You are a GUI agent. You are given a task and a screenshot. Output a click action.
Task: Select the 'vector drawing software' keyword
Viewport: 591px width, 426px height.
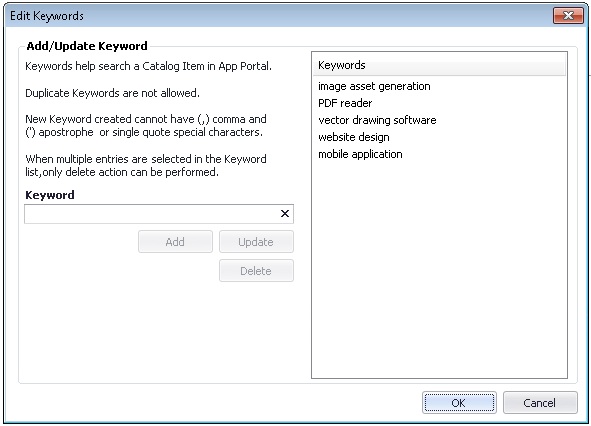pyautogui.click(x=377, y=120)
